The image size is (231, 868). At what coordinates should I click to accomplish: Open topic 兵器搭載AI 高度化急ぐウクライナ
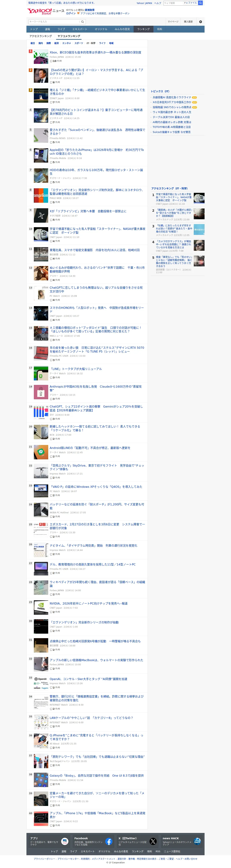click(x=172, y=97)
